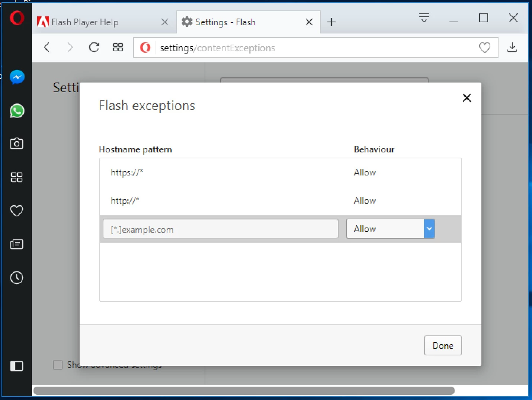The width and height of the screenshot is (532, 400).
Task: Close the Settings - Flash tab
Action: click(309, 22)
